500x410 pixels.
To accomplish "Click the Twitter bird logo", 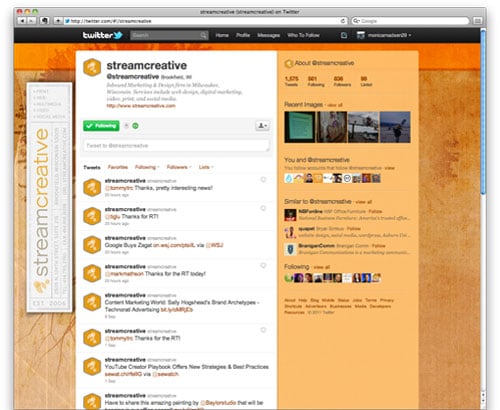I will (118, 35).
